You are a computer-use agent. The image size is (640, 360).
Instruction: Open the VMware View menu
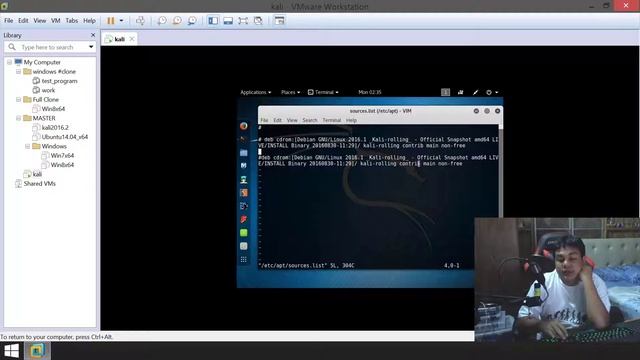40,20
